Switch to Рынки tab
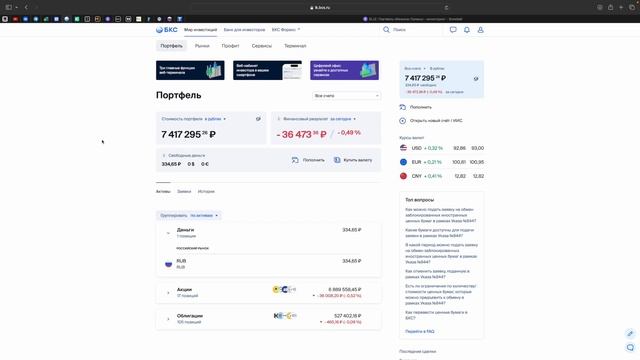The width and height of the screenshot is (640, 360). [x=202, y=46]
